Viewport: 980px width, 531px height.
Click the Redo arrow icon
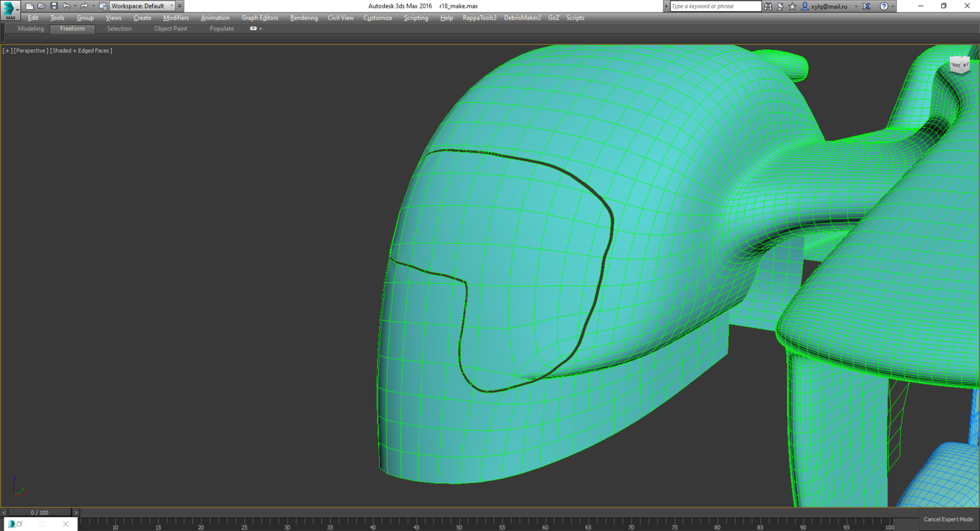tap(84, 6)
